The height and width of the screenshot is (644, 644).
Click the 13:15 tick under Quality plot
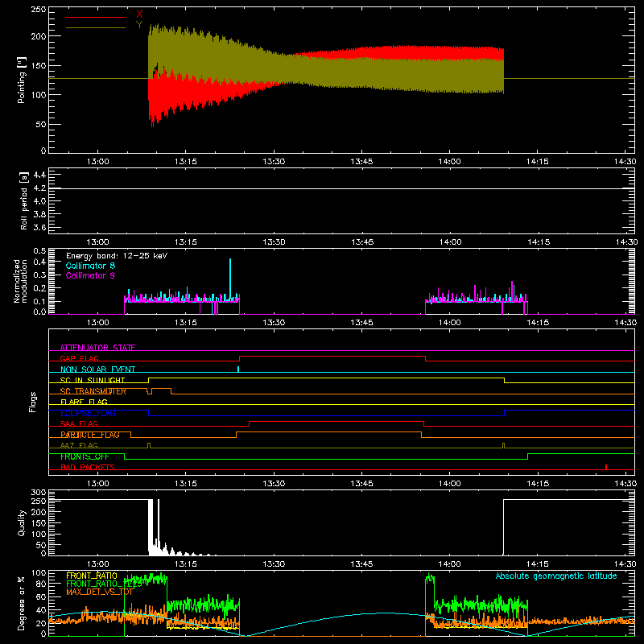click(186, 564)
